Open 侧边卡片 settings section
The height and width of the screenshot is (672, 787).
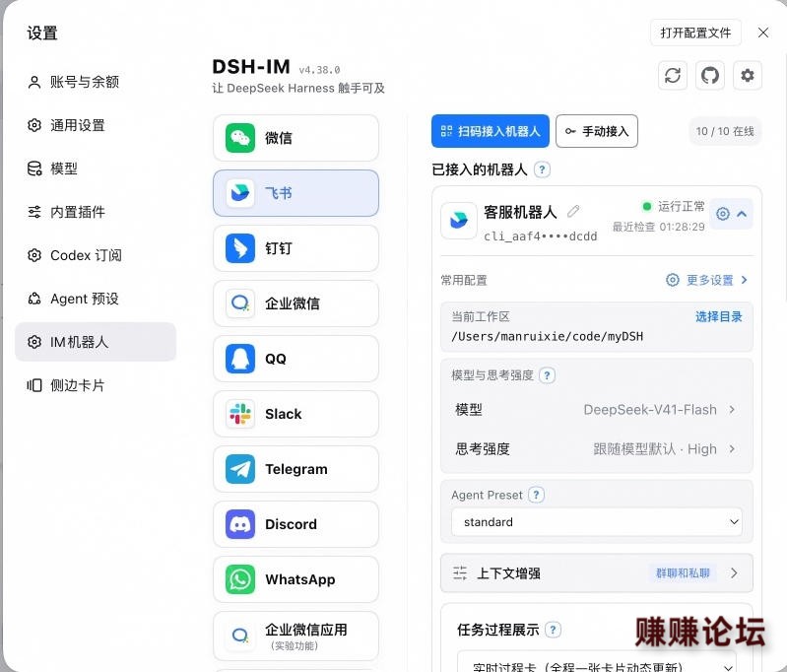[96, 385]
